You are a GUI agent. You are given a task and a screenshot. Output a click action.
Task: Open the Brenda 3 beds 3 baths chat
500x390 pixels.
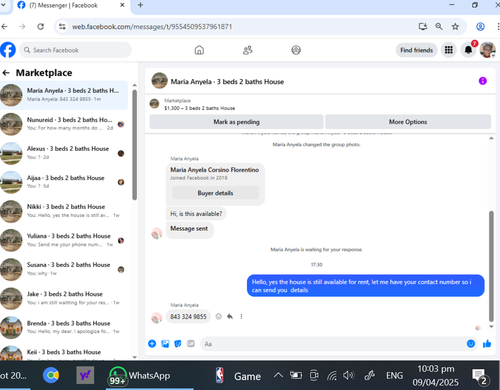coord(64,327)
